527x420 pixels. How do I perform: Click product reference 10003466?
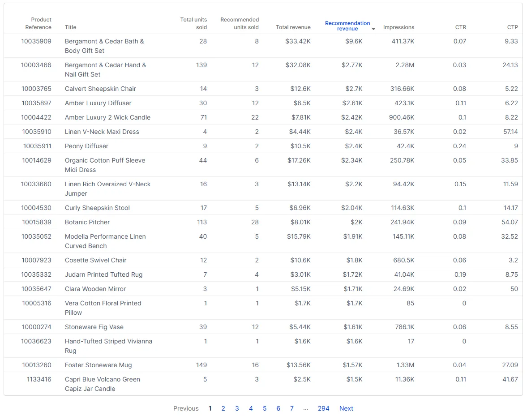click(x=36, y=65)
